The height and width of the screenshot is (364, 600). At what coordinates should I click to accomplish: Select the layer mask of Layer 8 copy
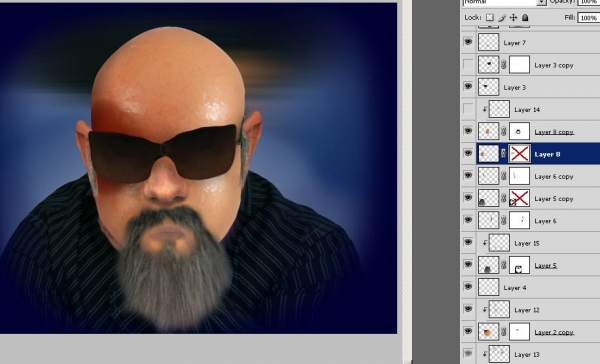[x=519, y=131]
